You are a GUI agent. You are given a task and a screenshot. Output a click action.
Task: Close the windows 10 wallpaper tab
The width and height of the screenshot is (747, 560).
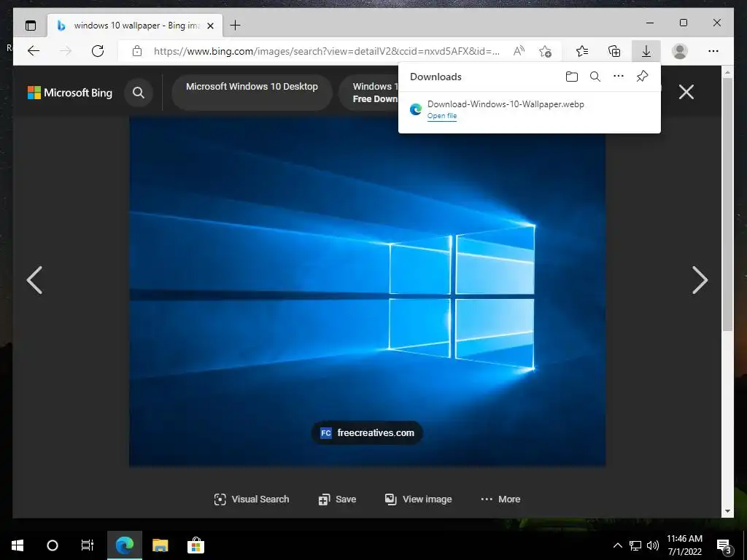pyautogui.click(x=210, y=26)
